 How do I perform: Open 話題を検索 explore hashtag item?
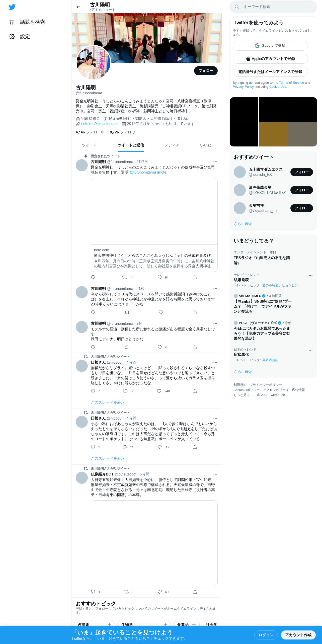click(27, 22)
